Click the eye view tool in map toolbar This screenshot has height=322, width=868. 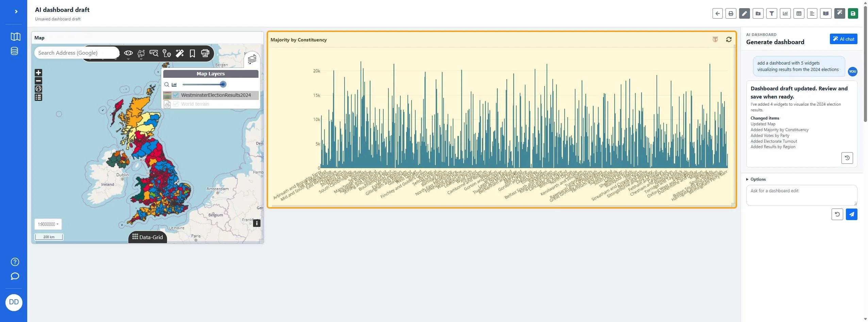[x=128, y=53]
